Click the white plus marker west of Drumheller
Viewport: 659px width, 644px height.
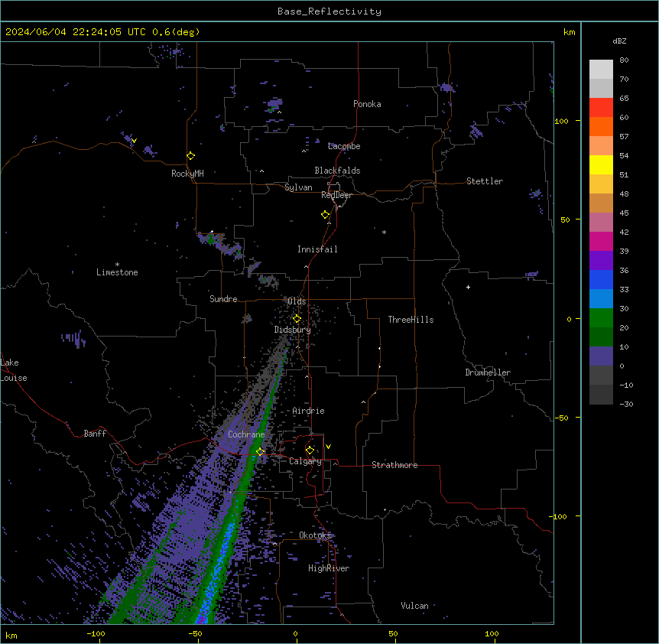click(x=468, y=287)
